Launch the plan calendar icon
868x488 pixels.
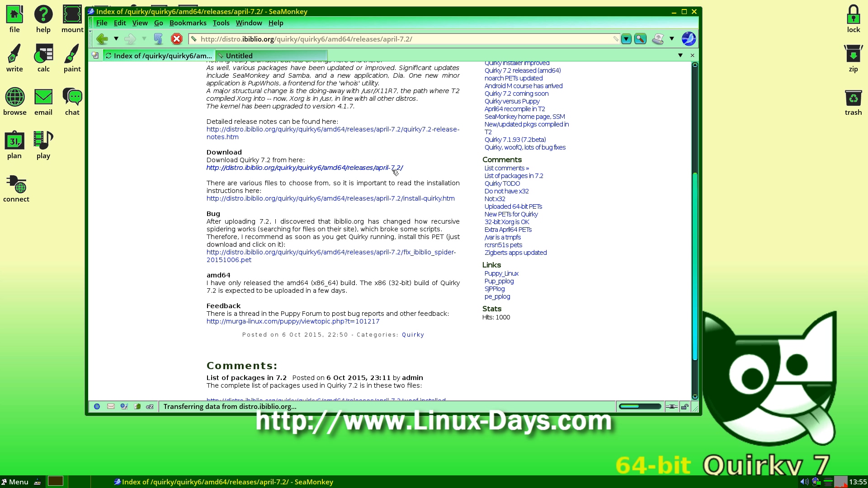(x=14, y=145)
